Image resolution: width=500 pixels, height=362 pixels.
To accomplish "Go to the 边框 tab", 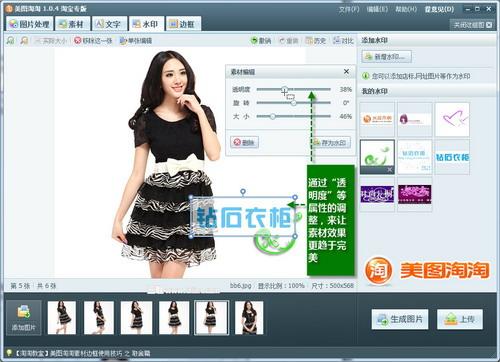I will click(183, 24).
